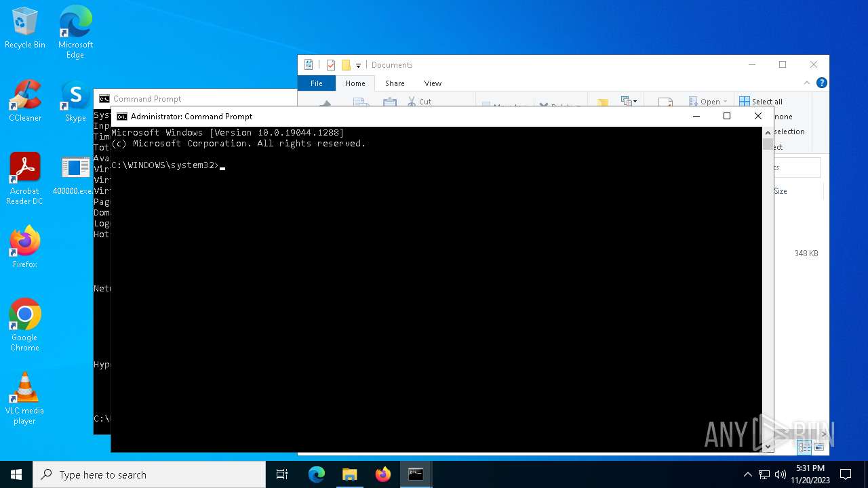Screen dimensions: 868x488
Task: Click the Command Prompt scrollbar up arrow
Action: point(768,133)
